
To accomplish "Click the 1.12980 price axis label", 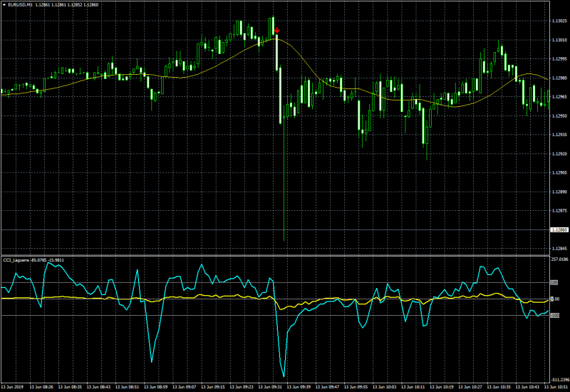I will click(559, 78).
